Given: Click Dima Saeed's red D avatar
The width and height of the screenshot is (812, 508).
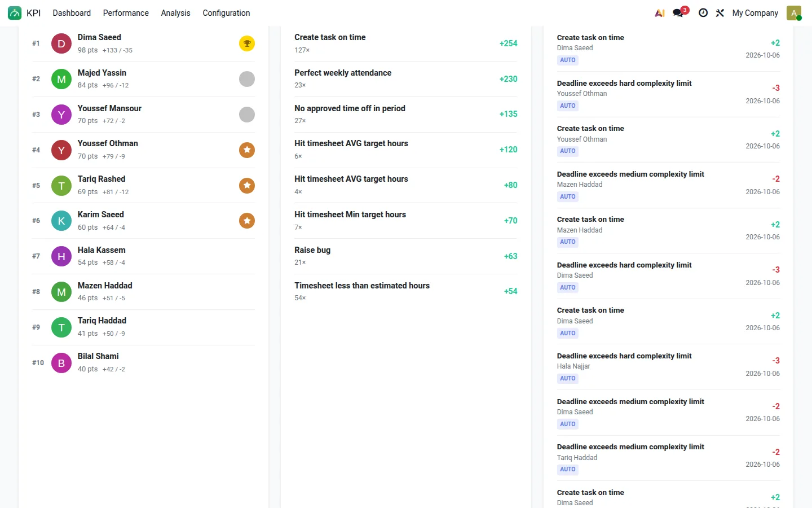Looking at the screenshot, I should tap(61, 43).
